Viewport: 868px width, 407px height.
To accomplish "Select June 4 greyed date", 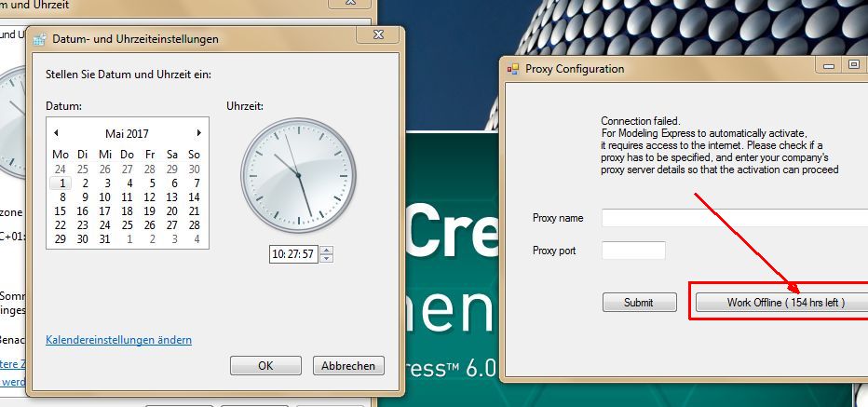I will (x=197, y=239).
